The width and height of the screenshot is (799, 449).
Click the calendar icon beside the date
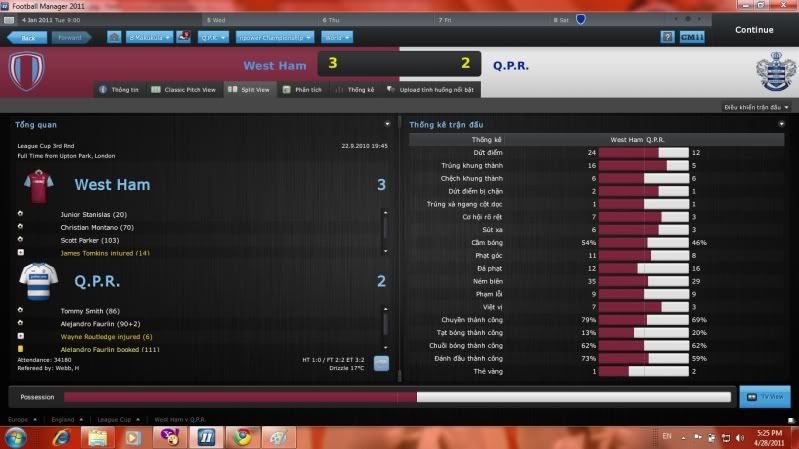(9, 20)
